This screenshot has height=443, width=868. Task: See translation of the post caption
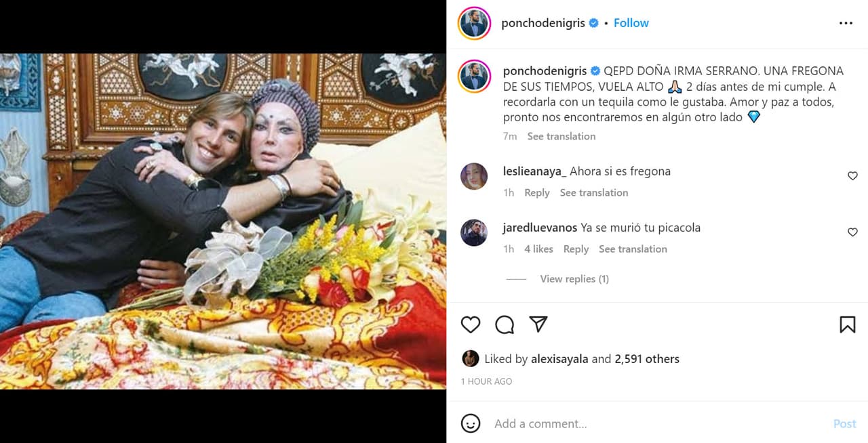[x=561, y=135]
